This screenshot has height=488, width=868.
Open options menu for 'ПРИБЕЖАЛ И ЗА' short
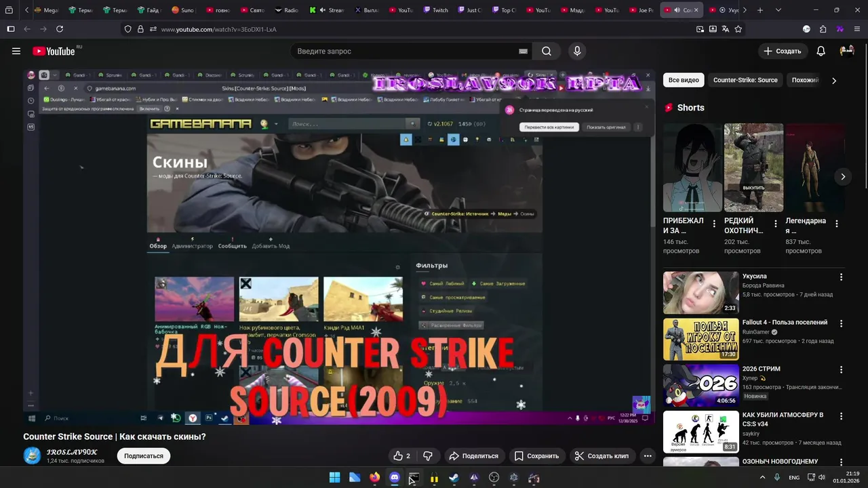click(714, 224)
